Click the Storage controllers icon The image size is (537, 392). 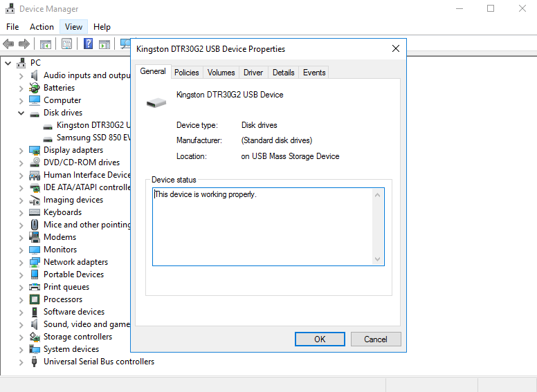(34, 337)
